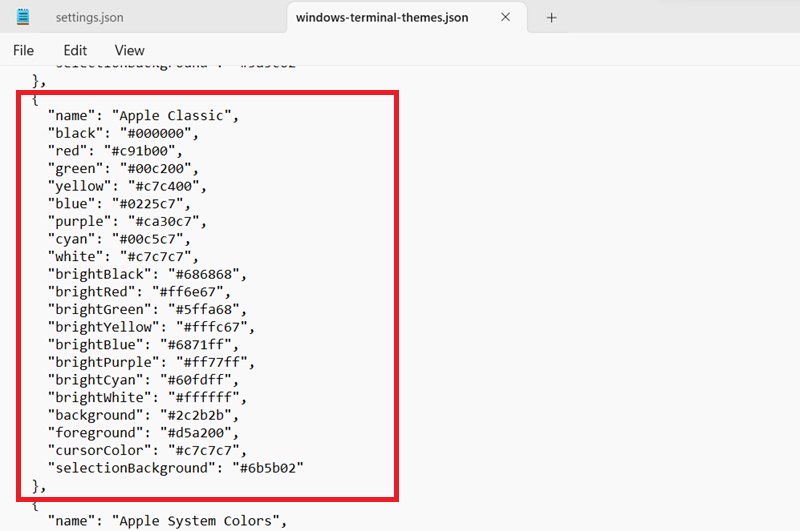Screen dimensions: 800x531
Task: Add a new tab with plus button
Action: tap(551, 18)
